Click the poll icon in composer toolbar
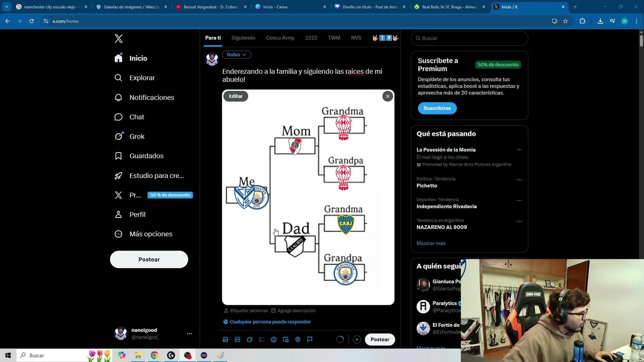644x362 pixels. pyautogui.click(x=262, y=339)
